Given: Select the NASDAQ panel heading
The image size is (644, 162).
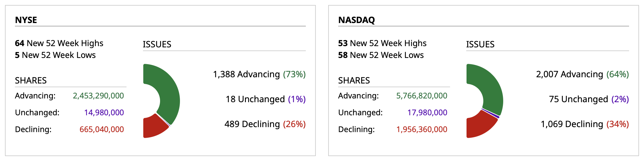Looking at the screenshot, I should coord(356,20).
